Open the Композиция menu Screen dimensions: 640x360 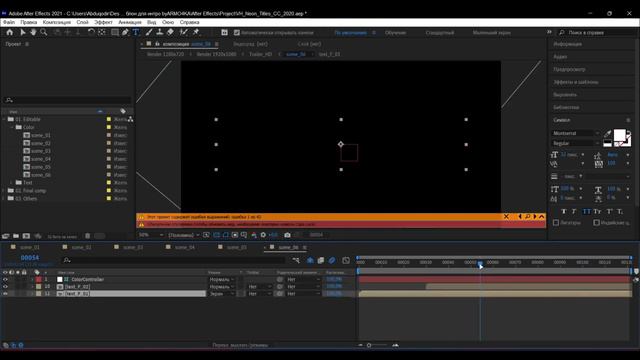point(57,22)
